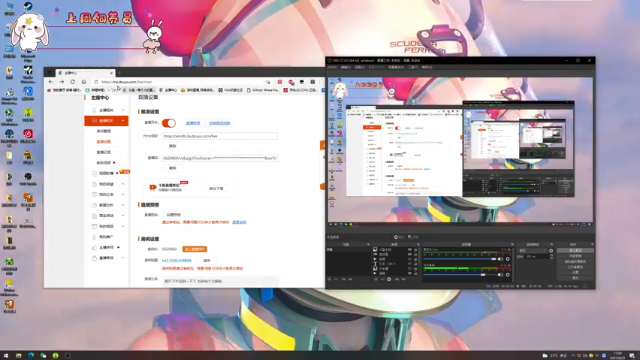The height and width of the screenshot is (360, 640).
Task: Reload the Douyu page
Action: (73, 82)
